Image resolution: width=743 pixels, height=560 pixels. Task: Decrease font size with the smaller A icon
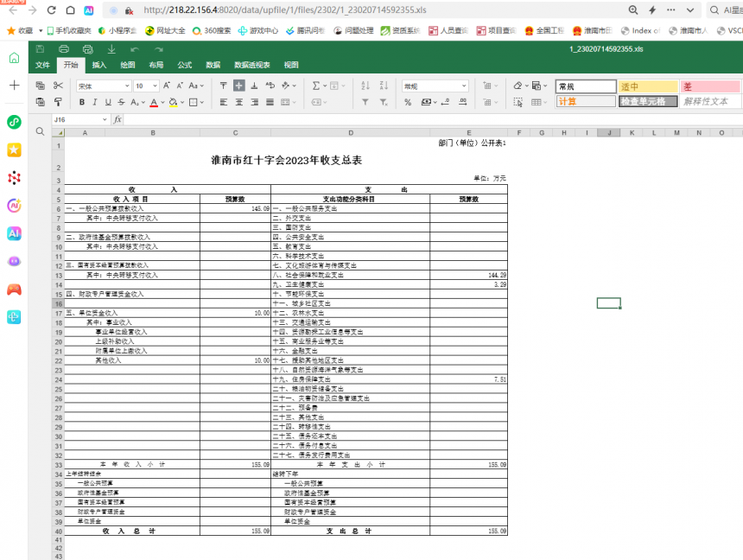tap(180, 86)
